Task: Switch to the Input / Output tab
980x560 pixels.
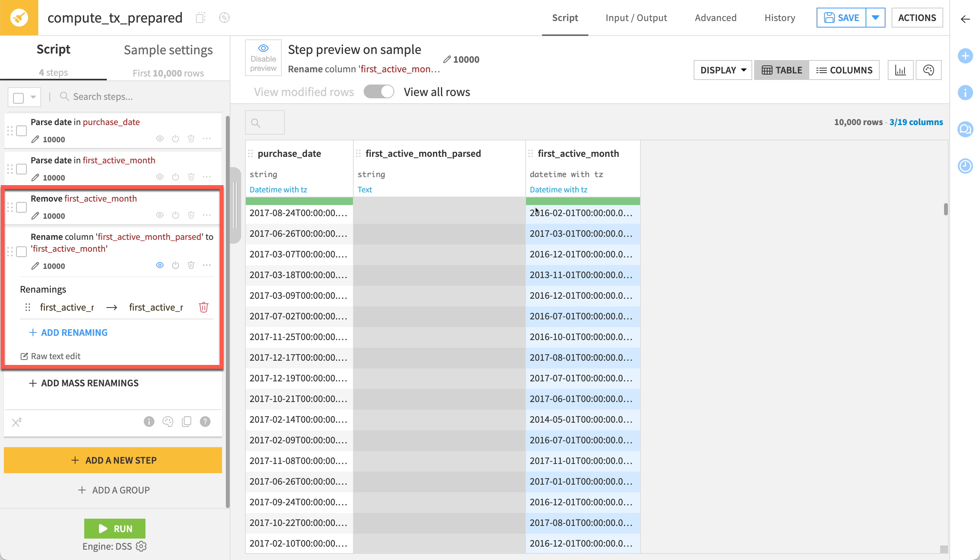Action: click(x=636, y=17)
